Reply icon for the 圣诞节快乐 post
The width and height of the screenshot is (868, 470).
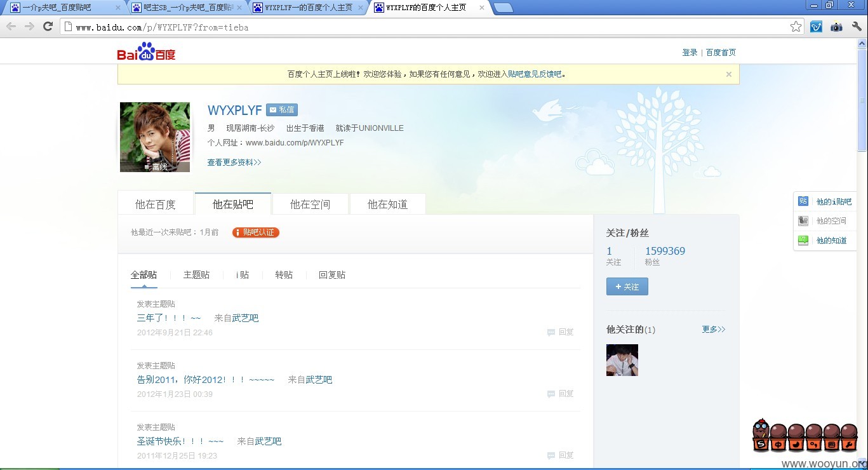click(x=551, y=455)
